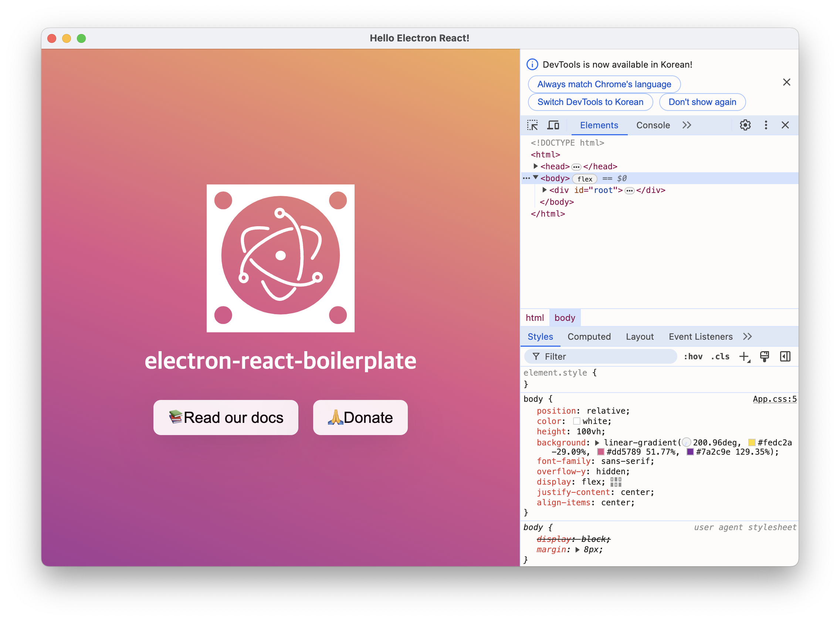Viewport: 840px width, 621px height.
Task: Click Switch DevTools to Korean
Action: [590, 102]
